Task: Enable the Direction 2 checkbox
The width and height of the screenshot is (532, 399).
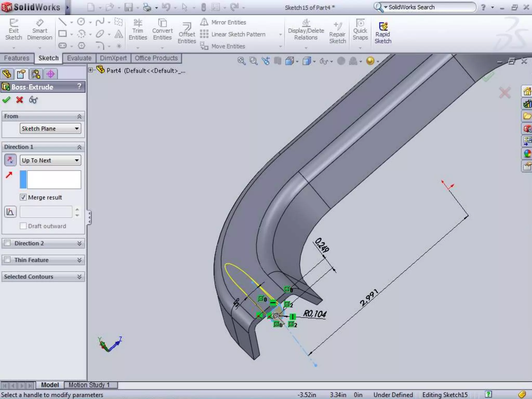Action: click(8, 243)
